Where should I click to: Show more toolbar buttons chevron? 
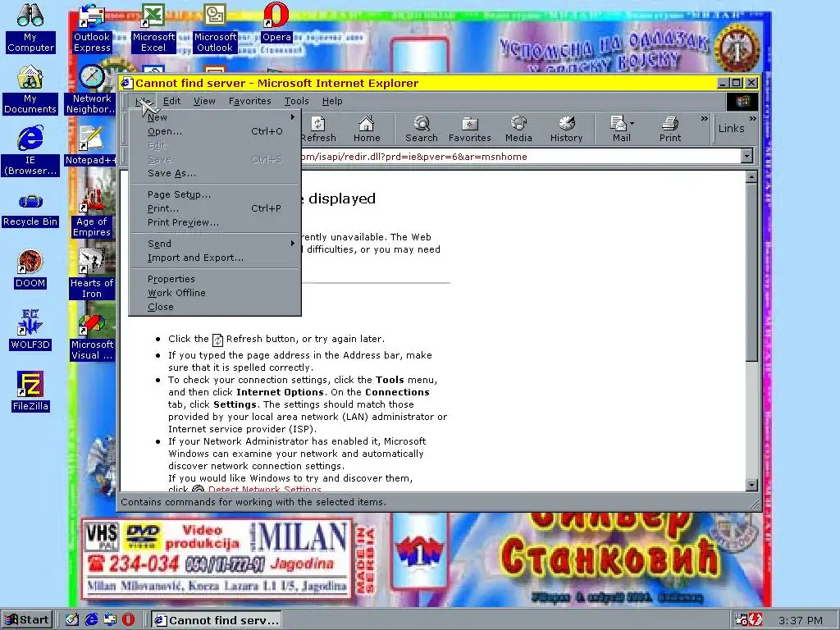(704, 118)
